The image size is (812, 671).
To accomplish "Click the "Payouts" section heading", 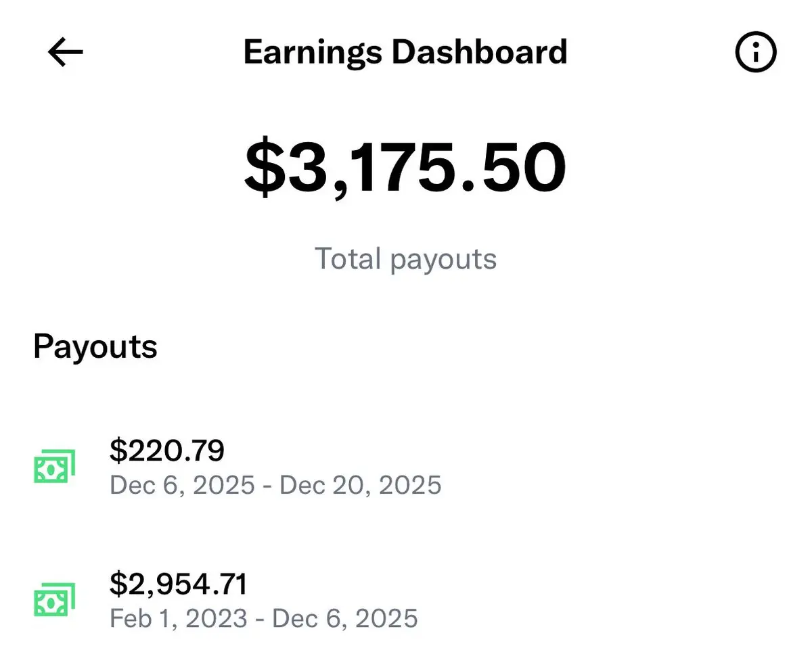I will 95,346.
